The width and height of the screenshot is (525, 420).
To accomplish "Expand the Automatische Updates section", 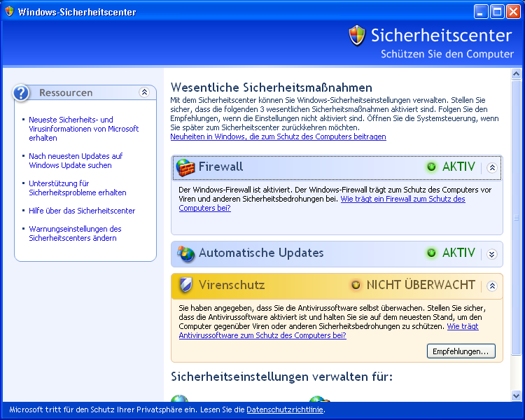I will 492,254.
